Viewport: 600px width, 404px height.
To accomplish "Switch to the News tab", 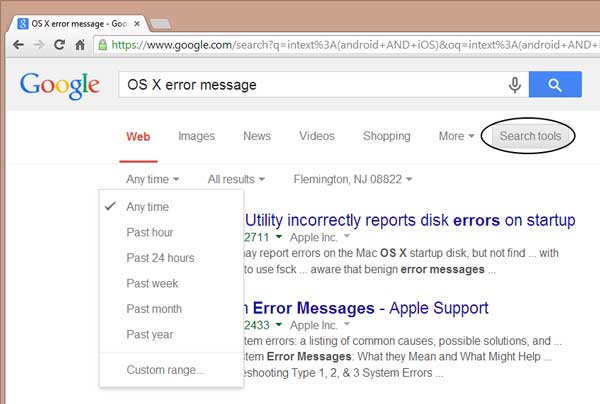I will tap(257, 136).
